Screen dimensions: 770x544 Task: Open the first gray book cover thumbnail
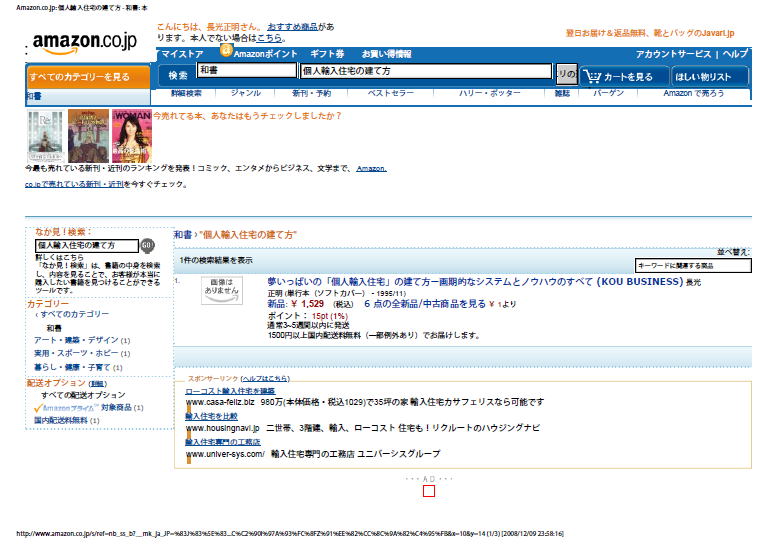pos(45,136)
